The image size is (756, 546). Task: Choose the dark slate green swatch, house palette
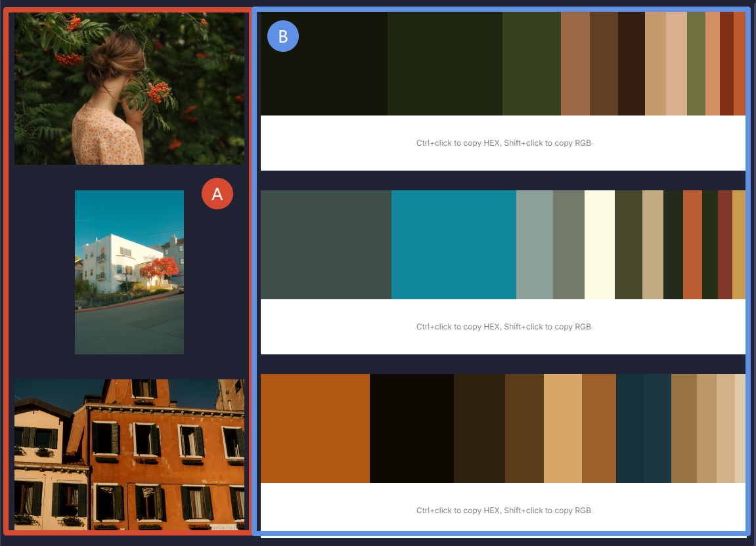pyautogui.click(x=326, y=245)
